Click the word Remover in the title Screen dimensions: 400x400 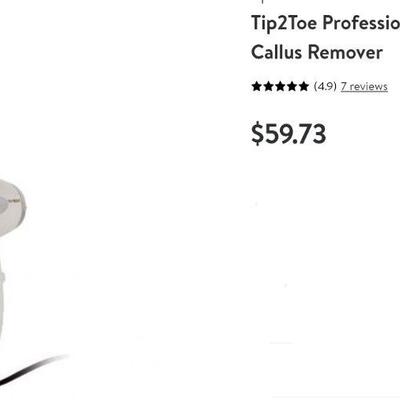click(x=345, y=52)
